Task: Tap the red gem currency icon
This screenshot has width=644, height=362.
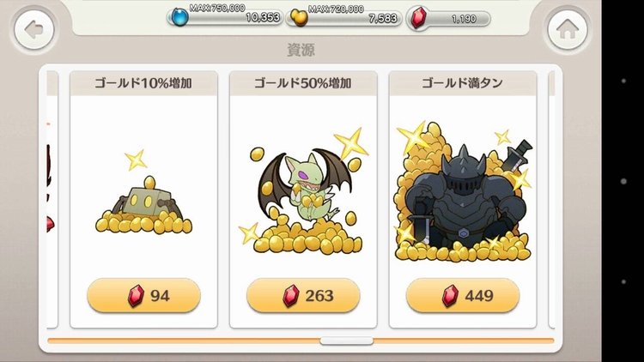Action: (418, 19)
